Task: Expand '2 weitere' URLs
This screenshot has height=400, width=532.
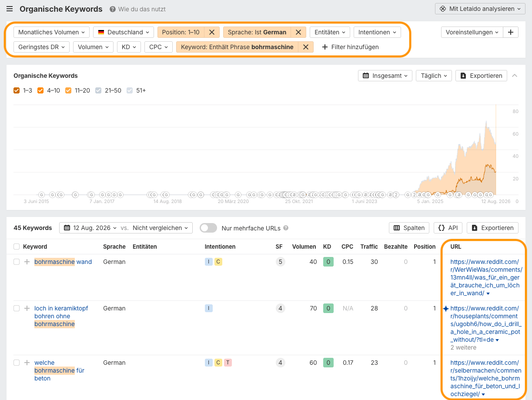Action: click(463, 347)
